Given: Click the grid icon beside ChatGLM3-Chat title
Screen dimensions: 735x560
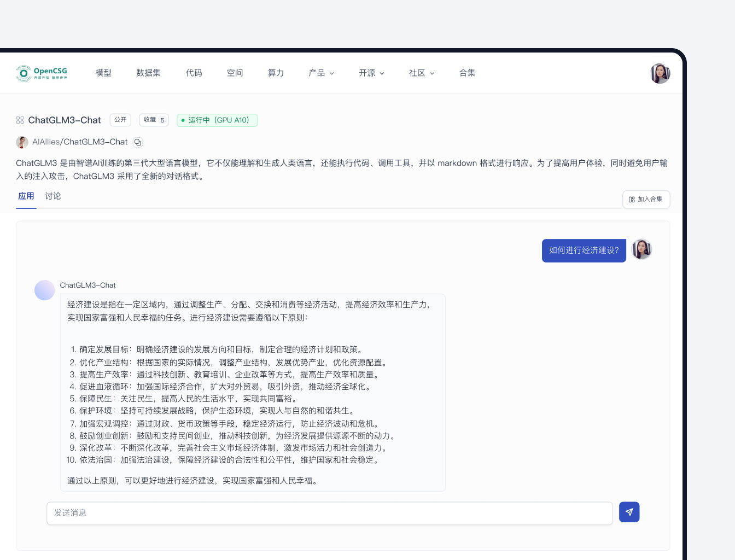Looking at the screenshot, I should (20, 120).
